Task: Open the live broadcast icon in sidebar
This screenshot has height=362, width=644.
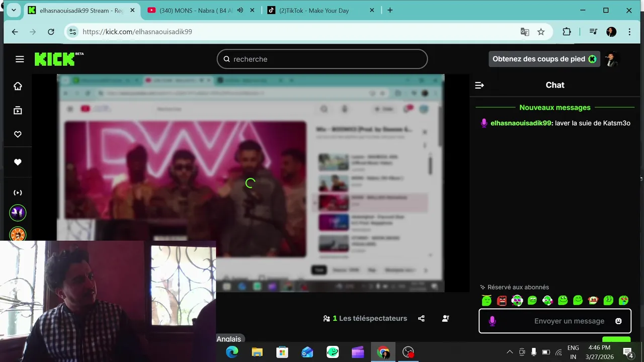Action: click(18, 193)
